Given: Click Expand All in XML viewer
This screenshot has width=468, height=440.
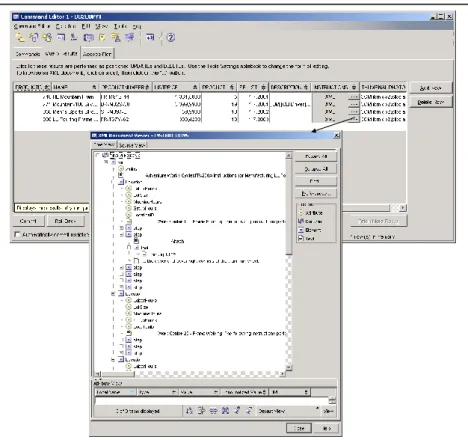Looking at the screenshot, I should click(316, 156).
